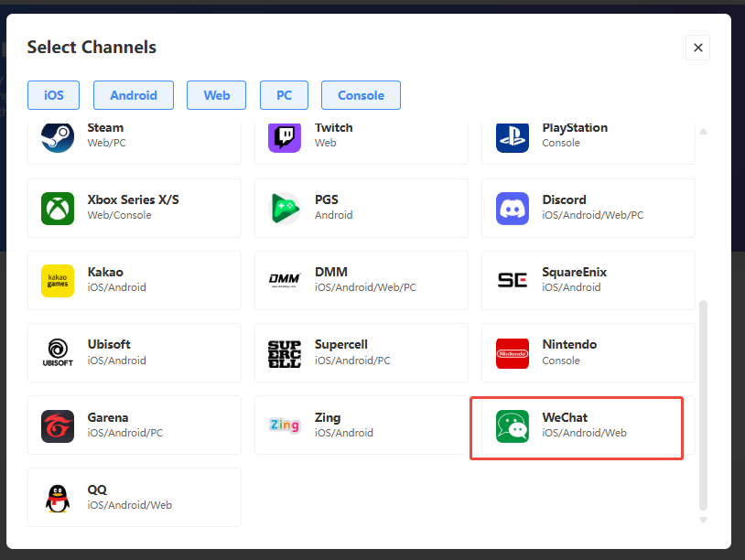Pick the Kakao games icon

[58, 281]
